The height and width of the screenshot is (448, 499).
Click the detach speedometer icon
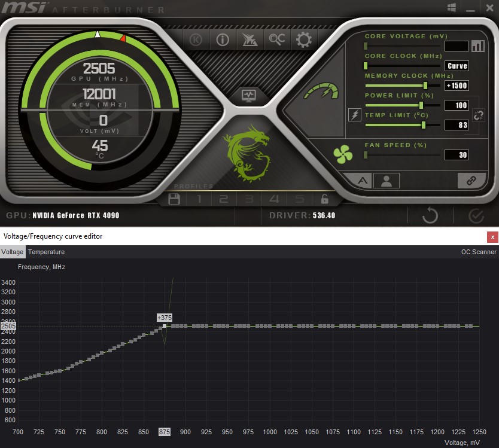tap(322, 91)
